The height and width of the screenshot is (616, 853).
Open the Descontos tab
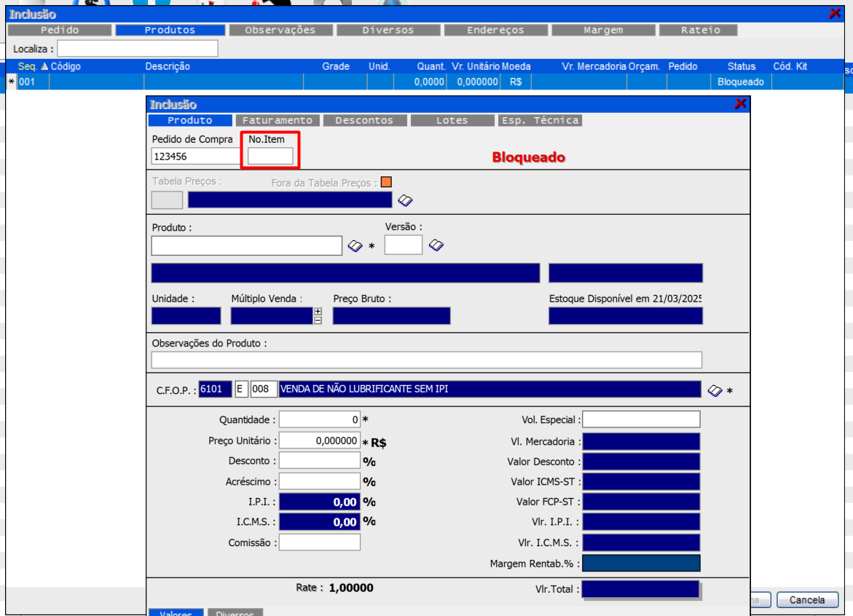[364, 121]
